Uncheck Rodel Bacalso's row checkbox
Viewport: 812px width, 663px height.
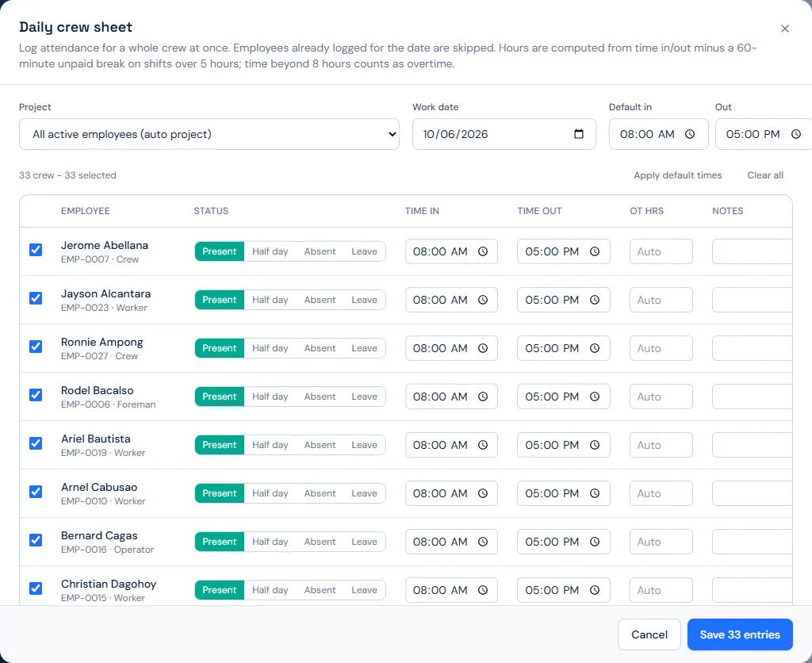pyautogui.click(x=36, y=395)
